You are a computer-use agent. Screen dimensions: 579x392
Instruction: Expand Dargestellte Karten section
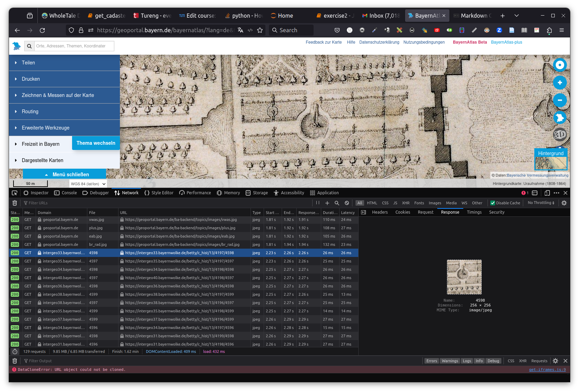click(64, 160)
